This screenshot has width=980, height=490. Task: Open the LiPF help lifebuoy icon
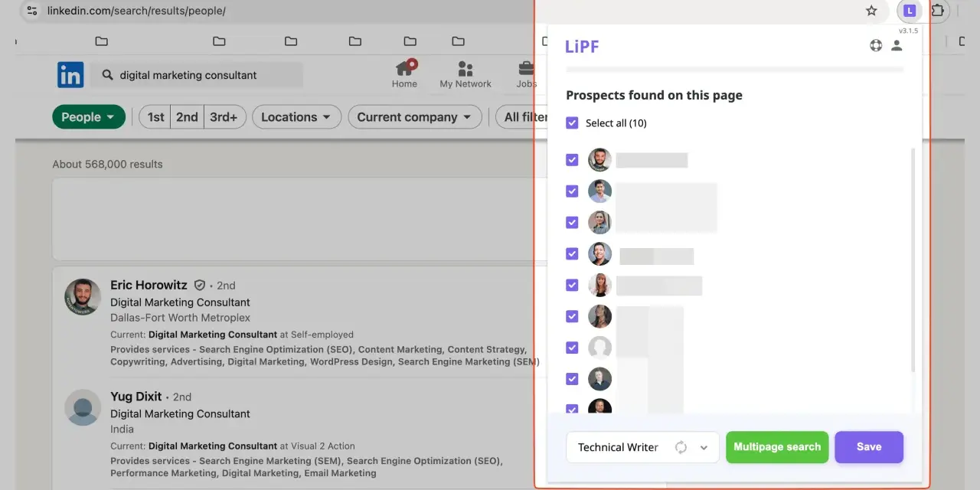pyautogui.click(x=876, y=45)
